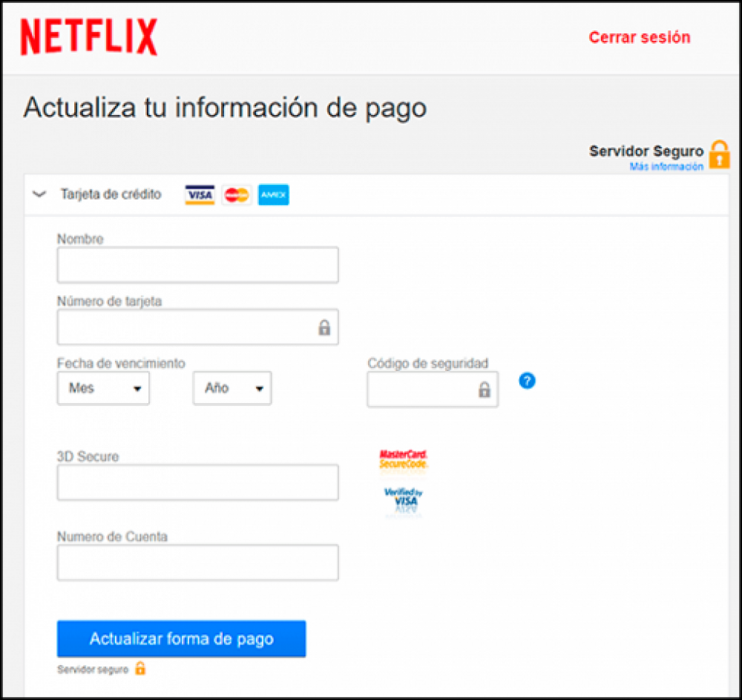The height and width of the screenshot is (700, 742).
Task: Collapse the Tarjeta de crédito section
Action: [x=40, y=195]
